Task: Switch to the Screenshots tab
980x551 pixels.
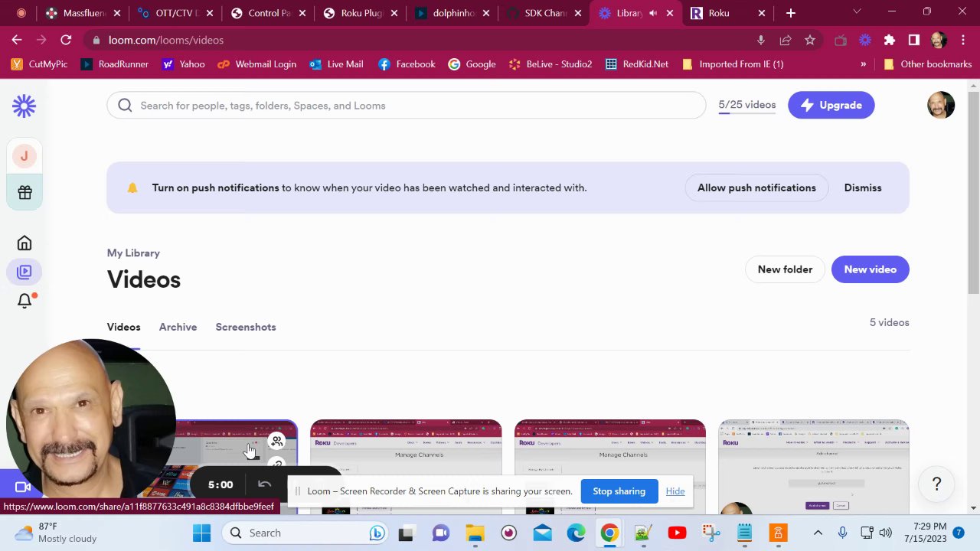Action: tap(246, 327)
